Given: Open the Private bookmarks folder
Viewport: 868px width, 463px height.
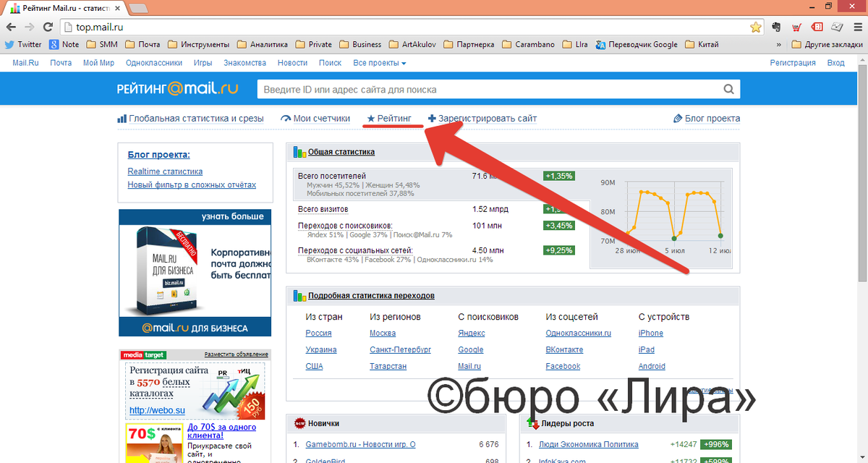Looking at the screenshot, I should (314, 44).
